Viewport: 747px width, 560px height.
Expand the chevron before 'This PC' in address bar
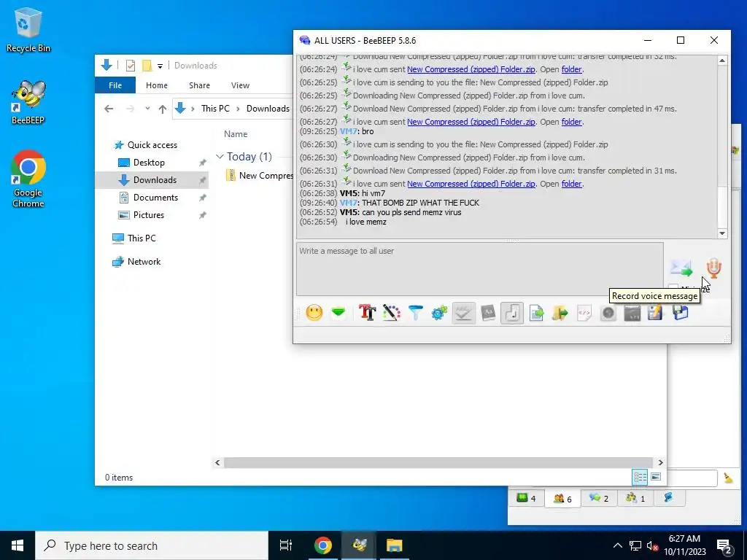[193, 109]
